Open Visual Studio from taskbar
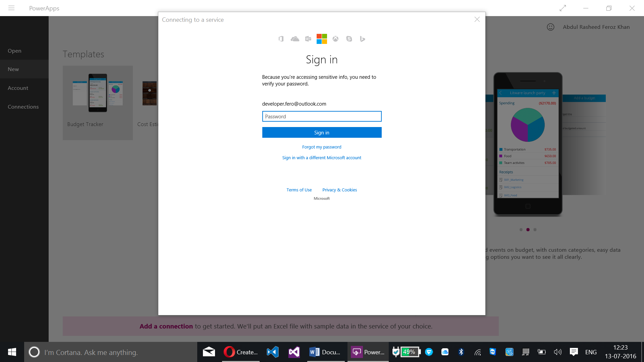644x362 pixels. pos(294,352)
